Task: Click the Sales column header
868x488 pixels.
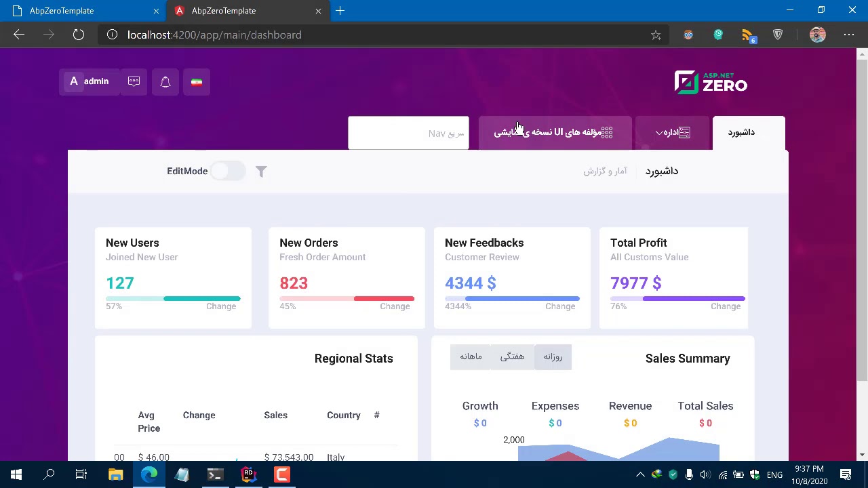Action: 276,415
